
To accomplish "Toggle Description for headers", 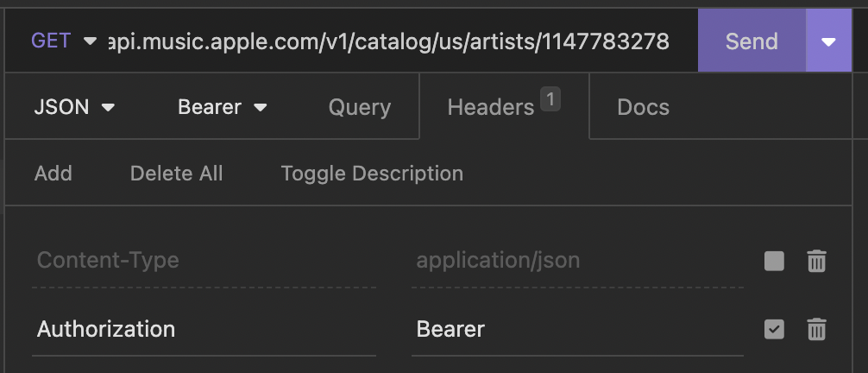I will click(372, 174).
